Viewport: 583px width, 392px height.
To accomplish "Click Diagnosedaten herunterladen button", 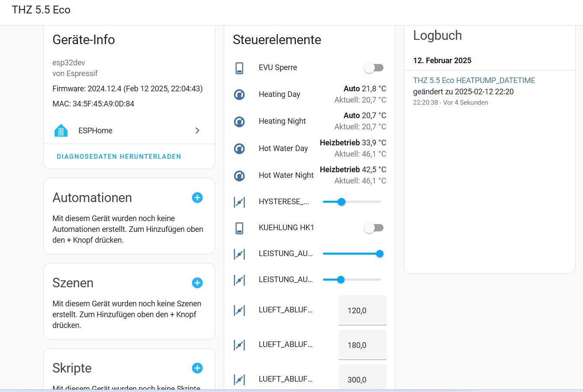I will click(x=119, y=157).
